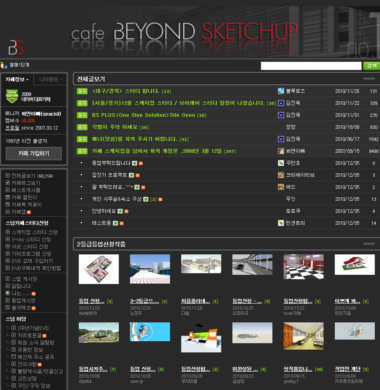The height and width of the screenshot is (390, 380).
Task: Click the icon beside DVD 교재 구입하기
Action: pos(7,261)
